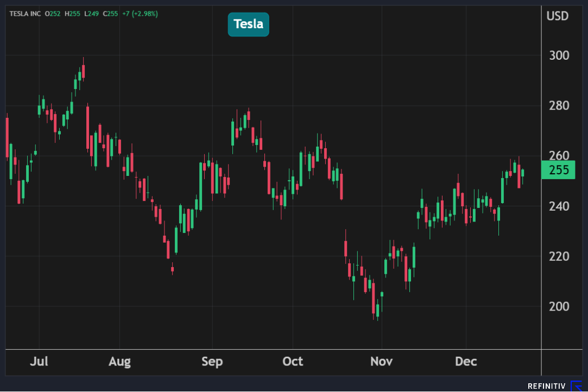This screenshot has height=392, width=588.
Task: Click the USD currency label
Action: pos(557,16)
